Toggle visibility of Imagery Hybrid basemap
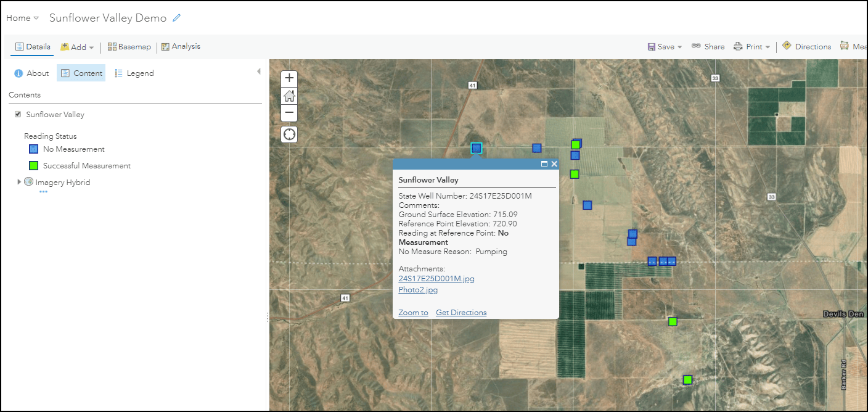868x412 pixels. tap(28, 181)
